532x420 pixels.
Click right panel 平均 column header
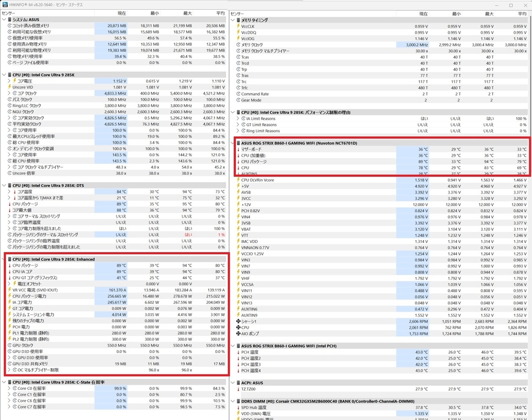point(522,14)
